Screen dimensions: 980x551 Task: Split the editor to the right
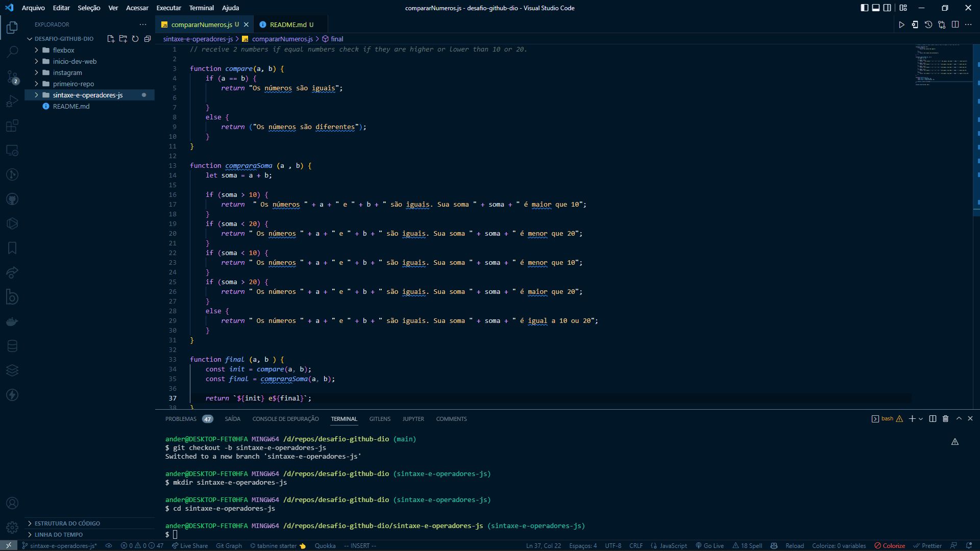click(955, 24)
